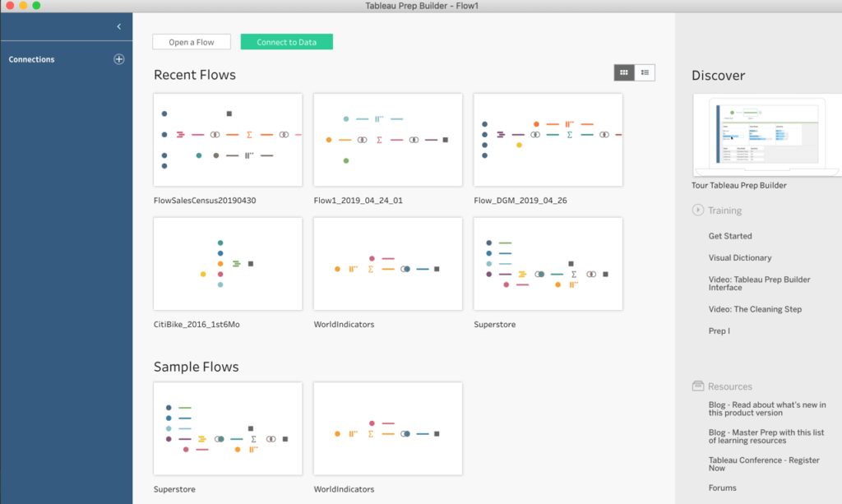
Task: Select the CitiBike_2016_1st6Mo flow name
Action: pyautogui.click(x=197, y=324)
